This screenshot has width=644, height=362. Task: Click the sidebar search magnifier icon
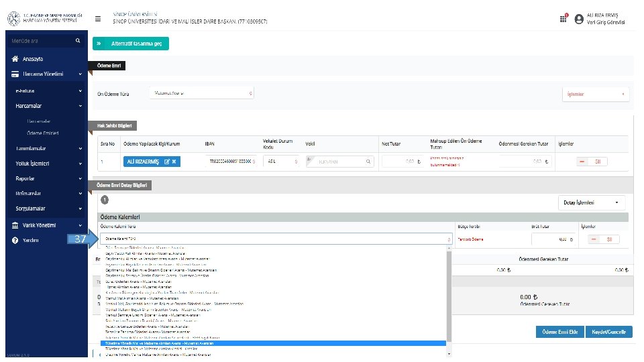(78, 41)
